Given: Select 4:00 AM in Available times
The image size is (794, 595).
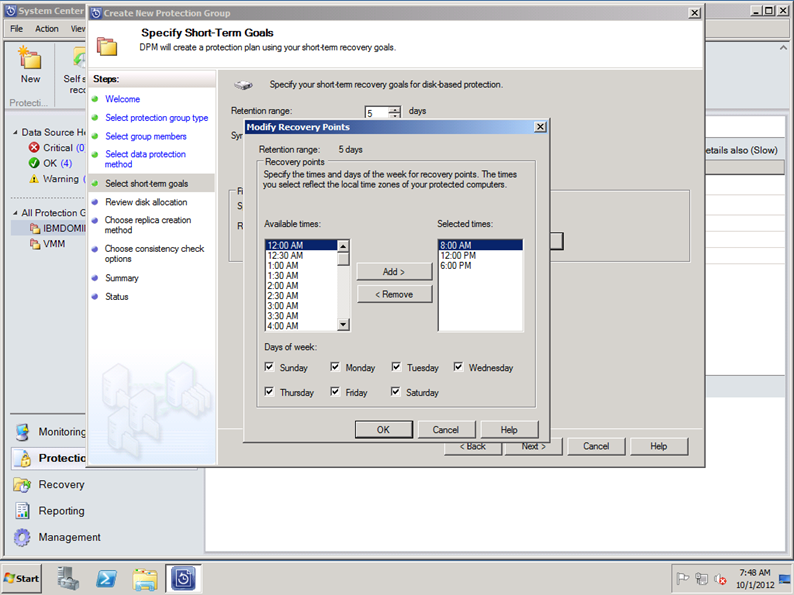Looking at the screenshot, I should [x=301, y=326].
